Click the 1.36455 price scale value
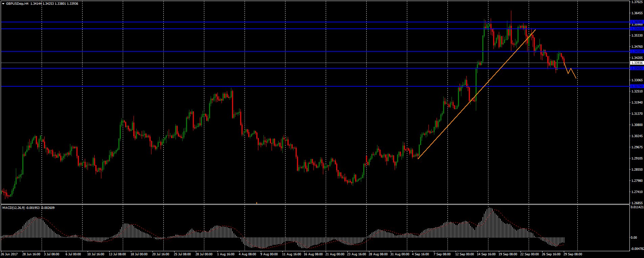The width and height of the screenshot is (644, 258). (637, 13)
